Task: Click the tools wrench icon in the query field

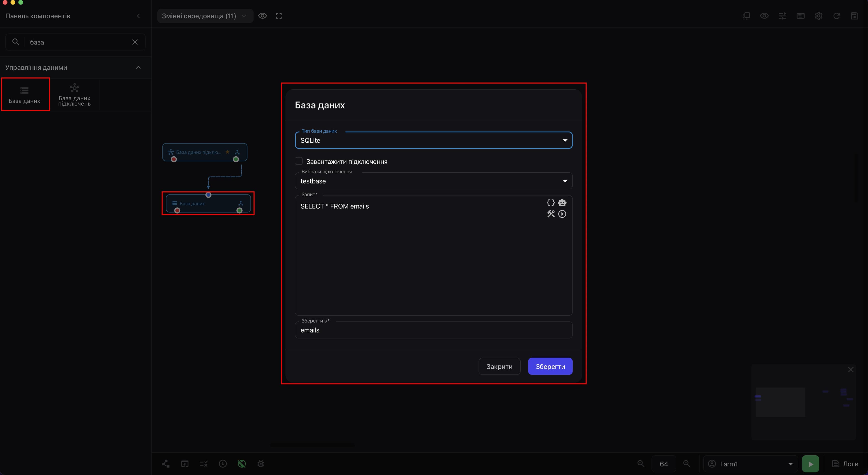Action: point(551,214)
